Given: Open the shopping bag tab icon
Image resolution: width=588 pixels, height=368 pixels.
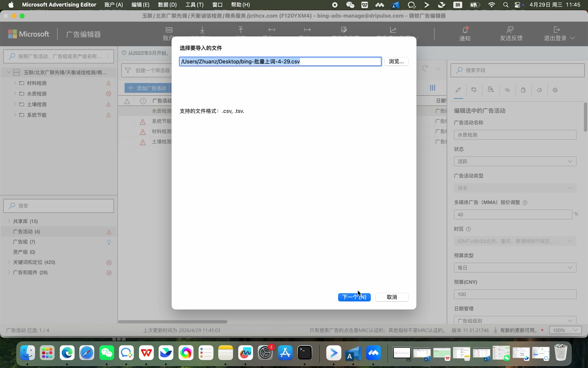Looking at the screenshot, I should [x=523, y=90].
